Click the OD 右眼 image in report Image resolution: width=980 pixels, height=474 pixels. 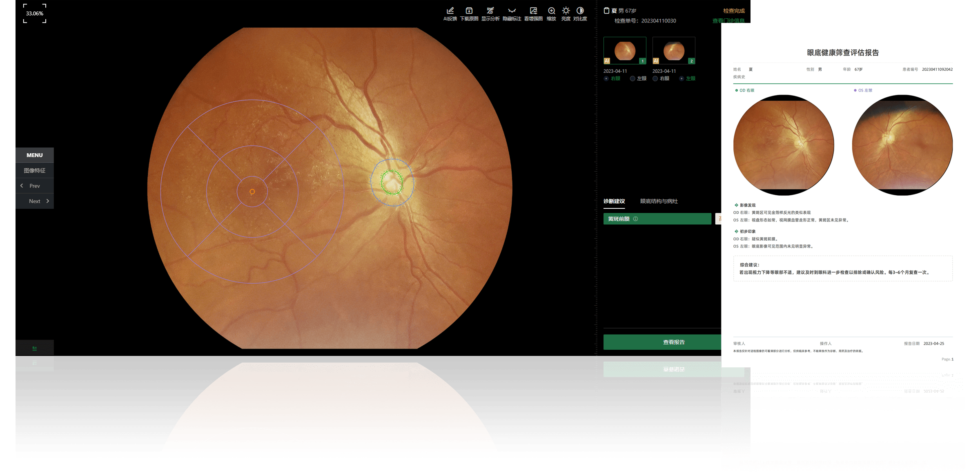click(x=784, y=145)
